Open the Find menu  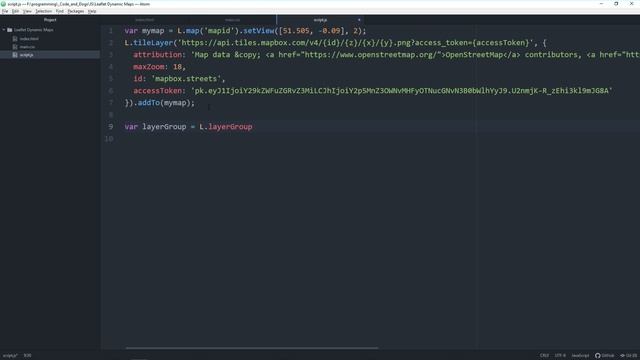click(x=60, y=11)
